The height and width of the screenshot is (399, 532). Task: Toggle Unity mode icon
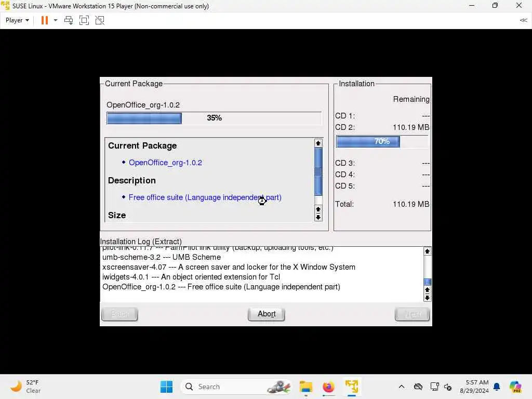click(100, 20)
